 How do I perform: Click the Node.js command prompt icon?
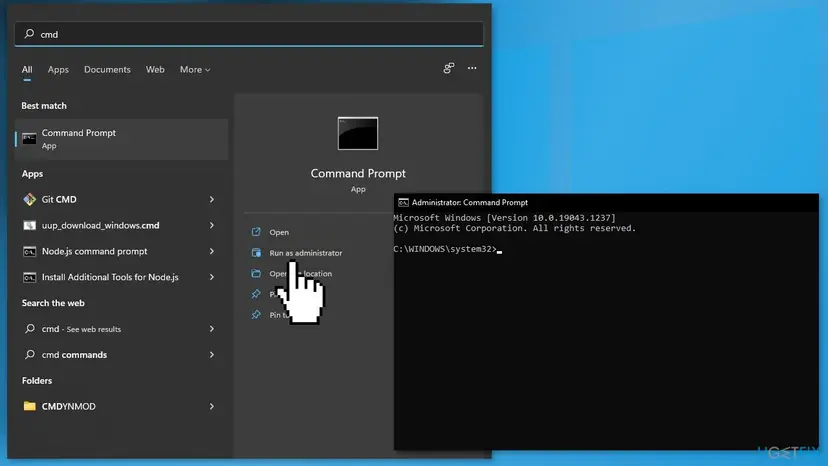tap(30, 251)
